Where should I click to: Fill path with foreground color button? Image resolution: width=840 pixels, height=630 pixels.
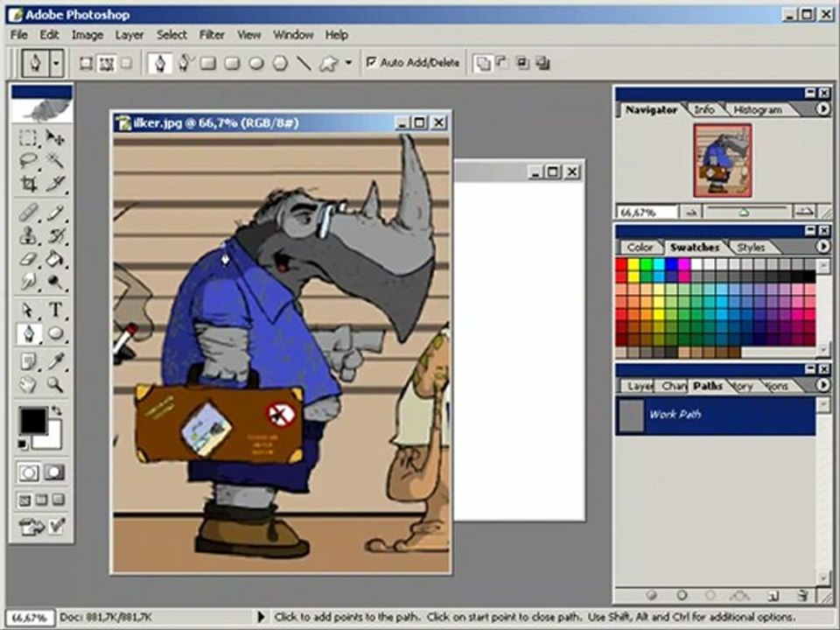pyautogui.click(x=652, y=595)
